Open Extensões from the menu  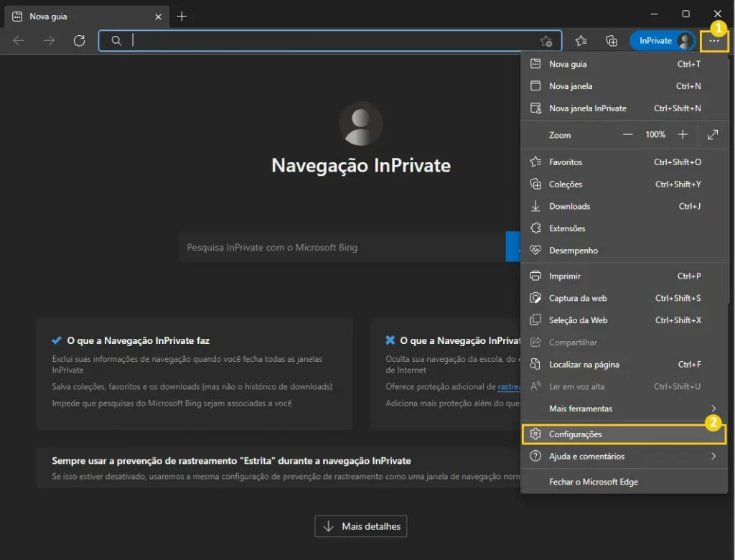624,228
